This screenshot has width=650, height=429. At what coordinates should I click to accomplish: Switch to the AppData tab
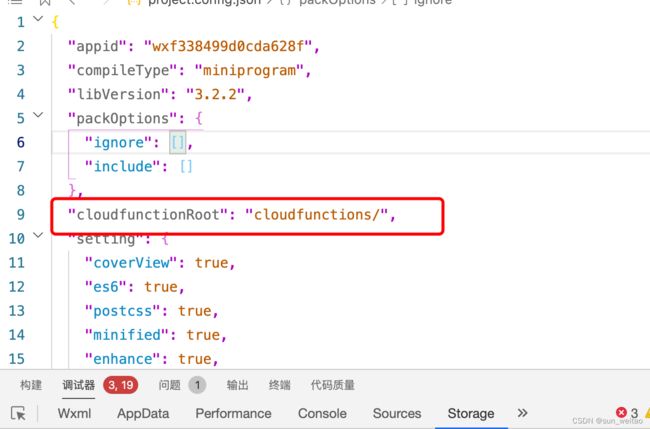[143, 413]
